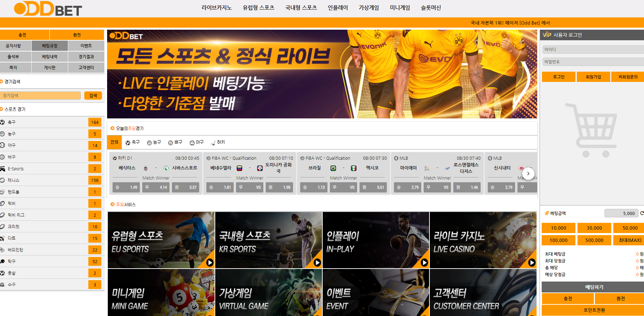
Task: Click the darts (다트) sidebar icon
Action: (2, 238)
